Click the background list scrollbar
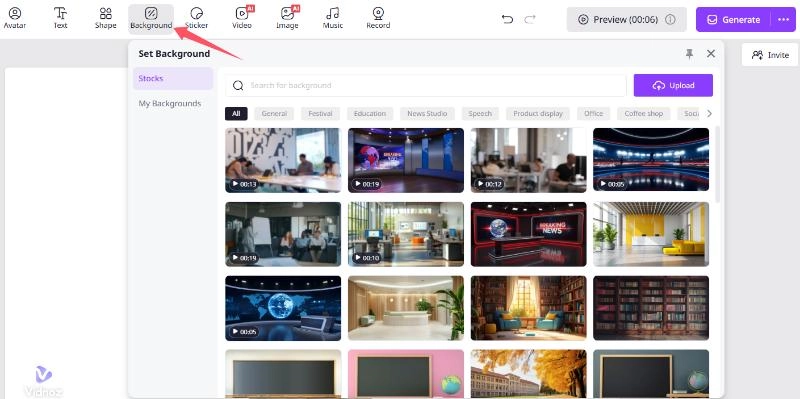800x399 pixels. click(x=718, y=164)
